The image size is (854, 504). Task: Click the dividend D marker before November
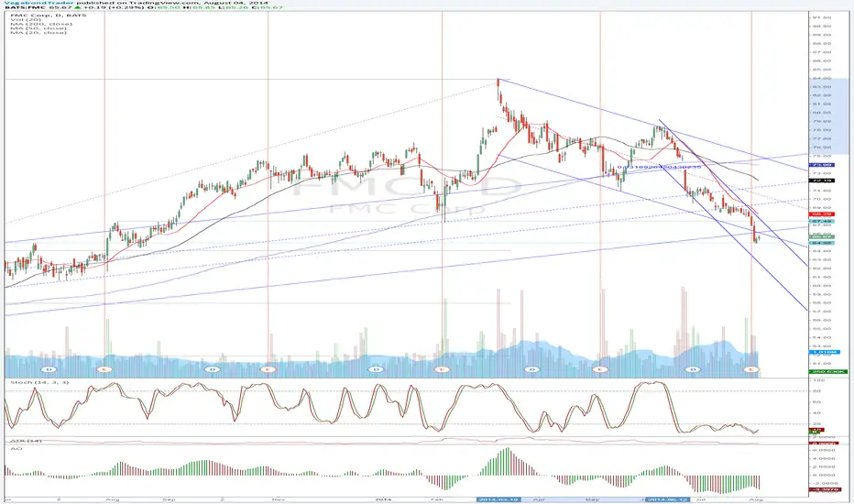point(213,369)
